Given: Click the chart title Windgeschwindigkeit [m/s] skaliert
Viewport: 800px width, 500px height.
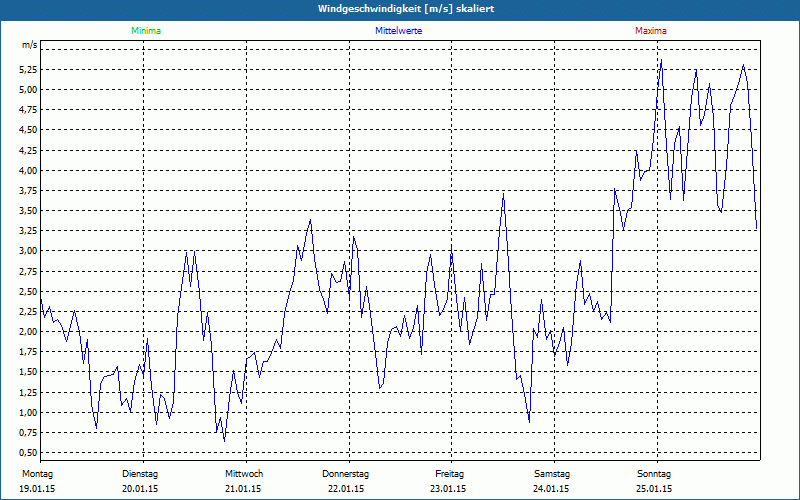Looking at the screenshot, I should point(406,9).
